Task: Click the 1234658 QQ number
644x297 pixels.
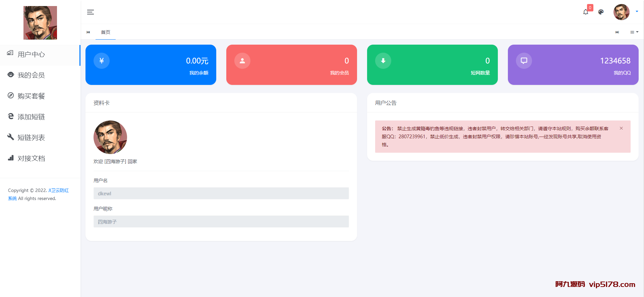Action: 615,61
